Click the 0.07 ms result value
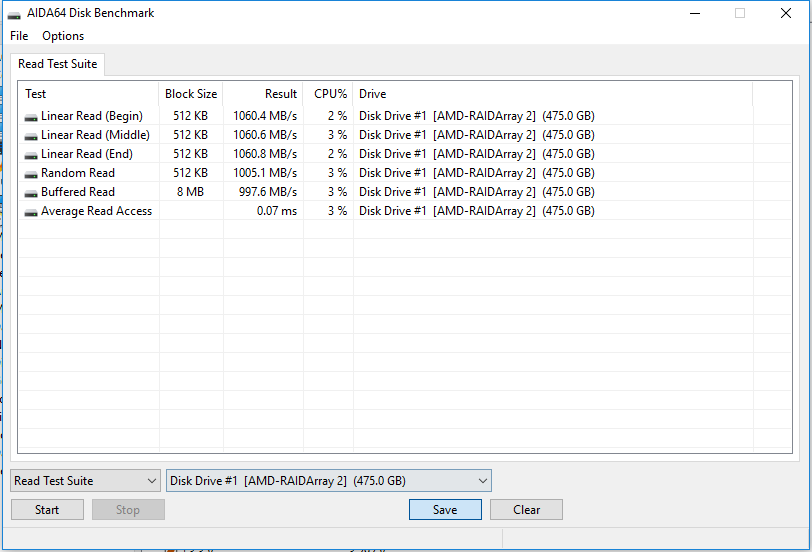Screen dimensions: 812x552 point(277,211)
